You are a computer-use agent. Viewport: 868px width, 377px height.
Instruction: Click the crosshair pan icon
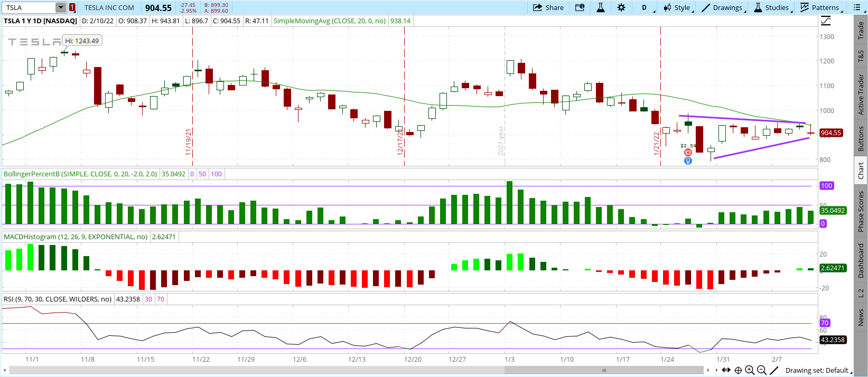click(x=738, y=370)
